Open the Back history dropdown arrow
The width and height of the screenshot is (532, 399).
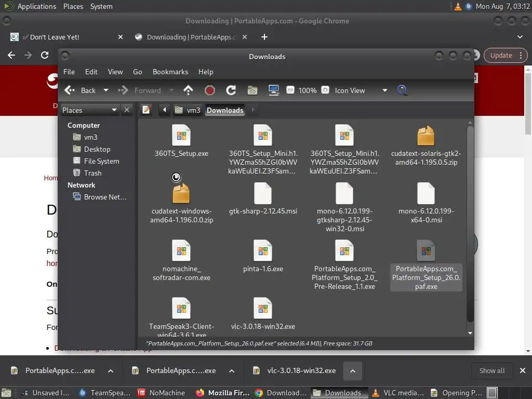pos(106,90)
